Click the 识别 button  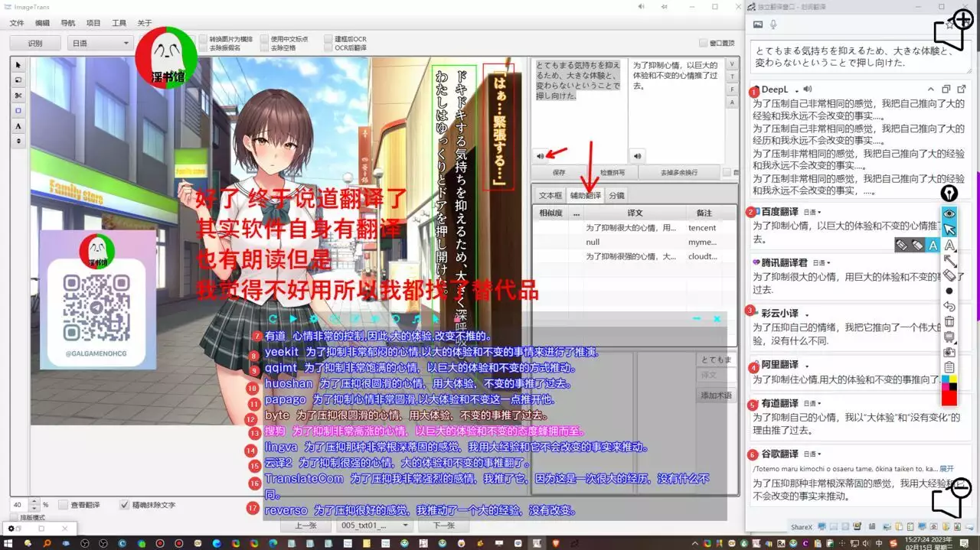35,44
